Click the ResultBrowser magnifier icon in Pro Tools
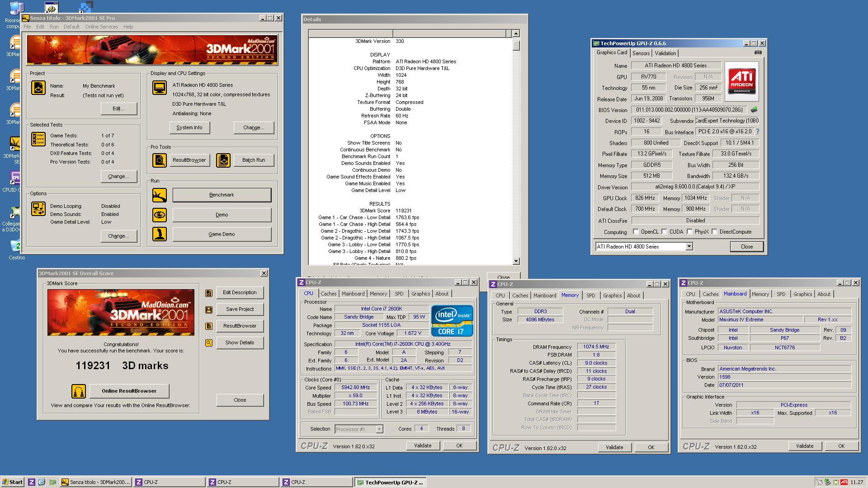This screenshot has width=868, height=488. 159,160
